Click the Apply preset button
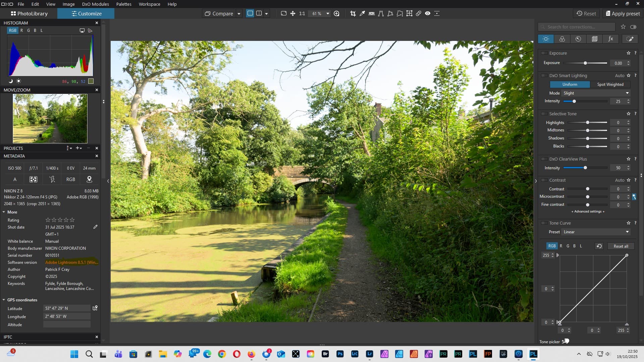Screen dimensions: 644x362 click(623, 13)
